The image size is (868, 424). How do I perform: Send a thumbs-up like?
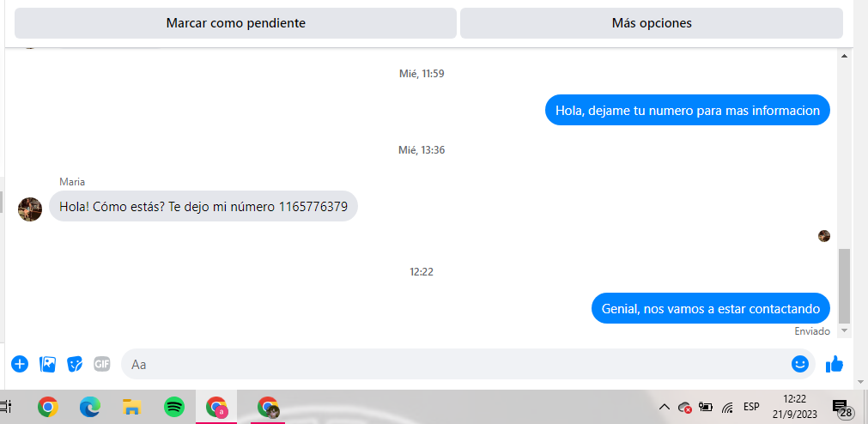coord(834,364)
